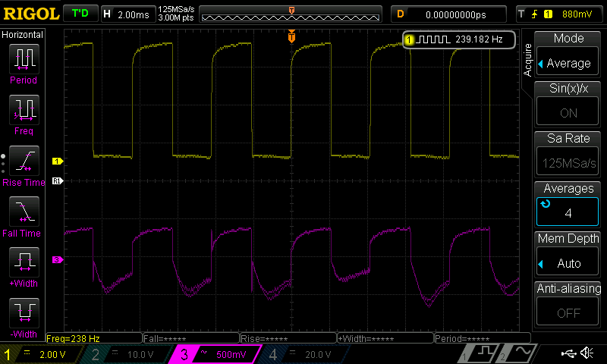607x364 pixels.
Task: Click the RIGOL logo
Action: pos(31,14)
